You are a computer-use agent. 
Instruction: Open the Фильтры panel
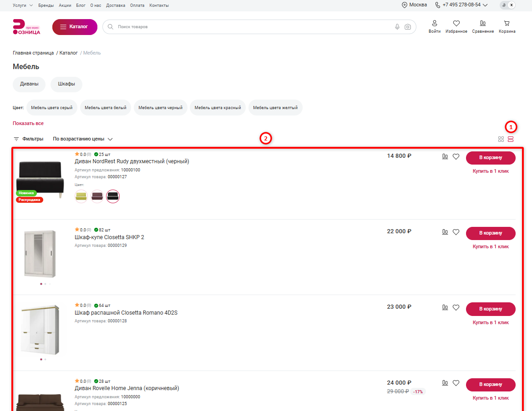(x=29, y=139)
